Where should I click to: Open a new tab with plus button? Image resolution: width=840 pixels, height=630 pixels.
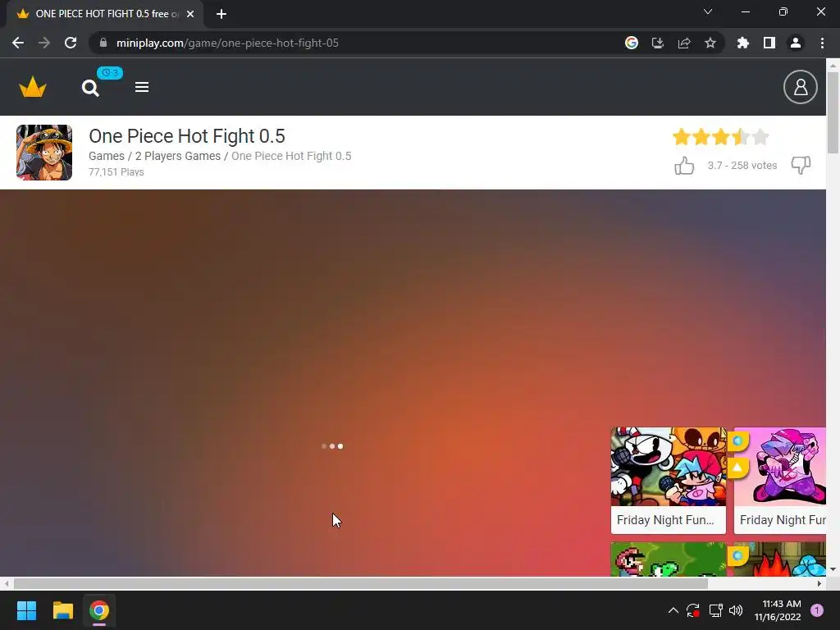click(x=221, y=14)
